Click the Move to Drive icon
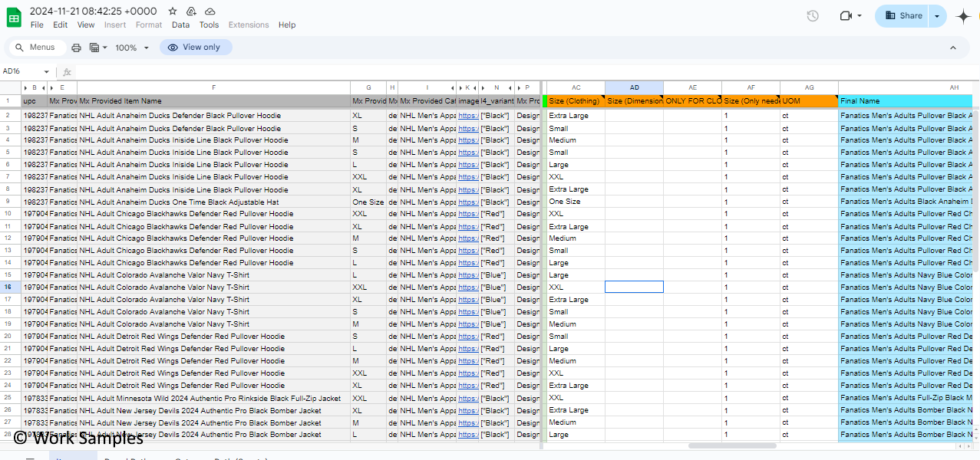980x460 pixels. [x=191, y=11]
